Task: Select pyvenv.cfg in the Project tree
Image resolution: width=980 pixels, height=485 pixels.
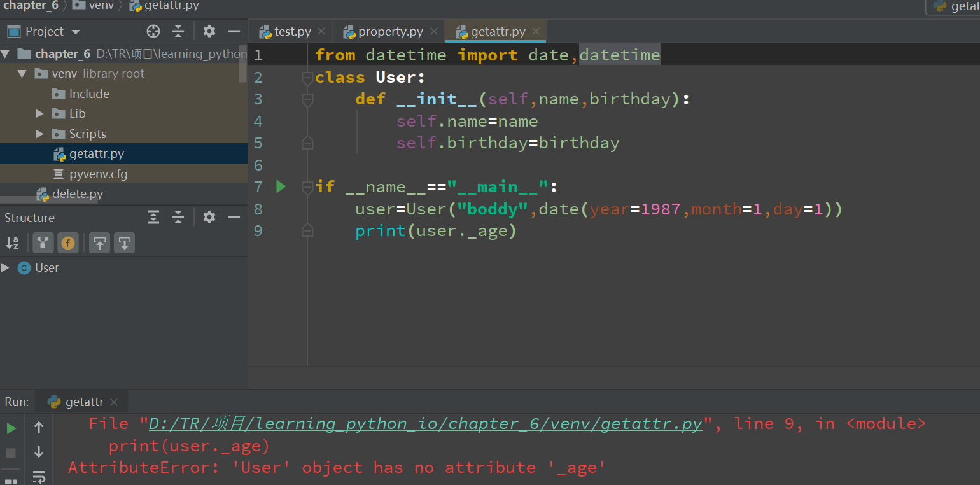Action: [x=123, y=174]
